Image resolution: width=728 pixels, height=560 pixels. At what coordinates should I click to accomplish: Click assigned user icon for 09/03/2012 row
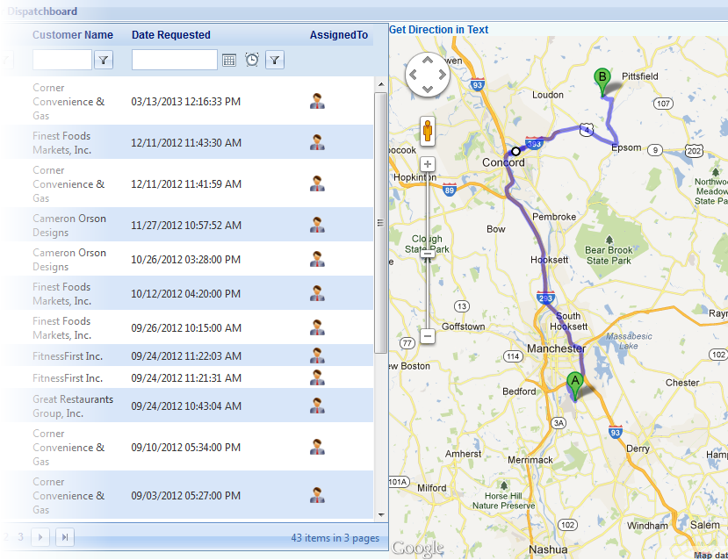click(317, 495)
